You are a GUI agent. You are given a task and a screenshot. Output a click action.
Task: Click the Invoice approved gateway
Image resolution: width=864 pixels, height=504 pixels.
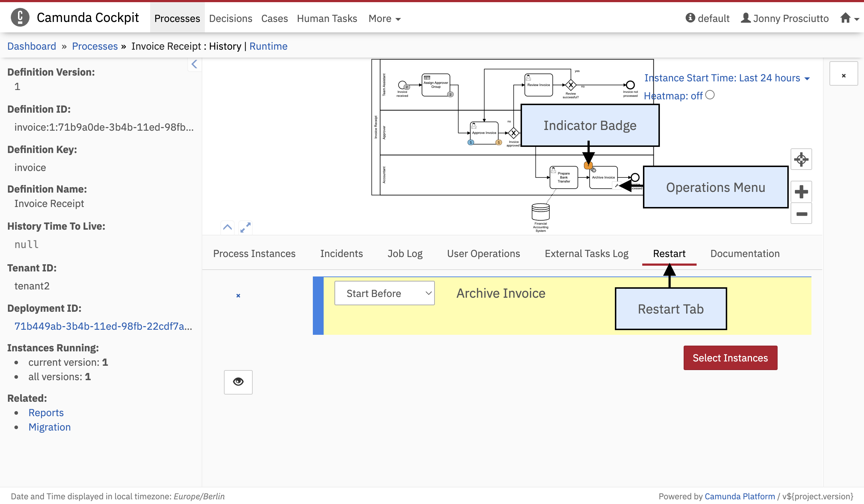514,133
